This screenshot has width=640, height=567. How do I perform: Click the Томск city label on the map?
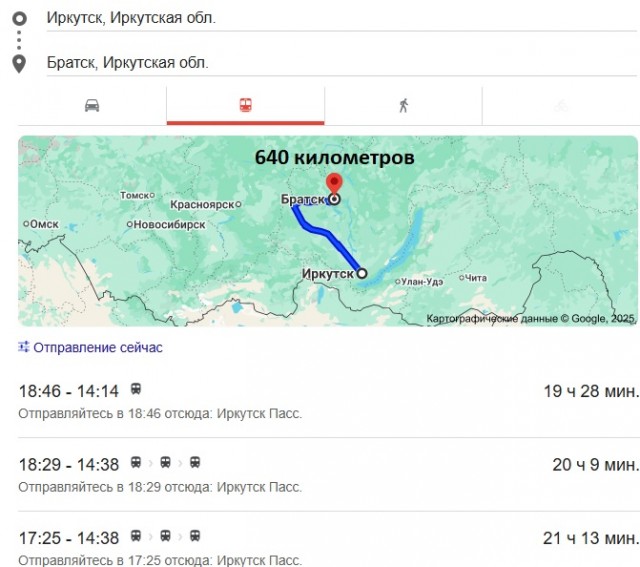tap(135, 196)
